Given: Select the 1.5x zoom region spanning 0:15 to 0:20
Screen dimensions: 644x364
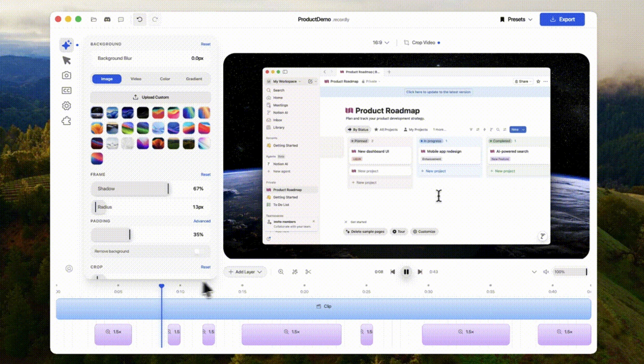Looking at the screenshot, I should [292, 334].
